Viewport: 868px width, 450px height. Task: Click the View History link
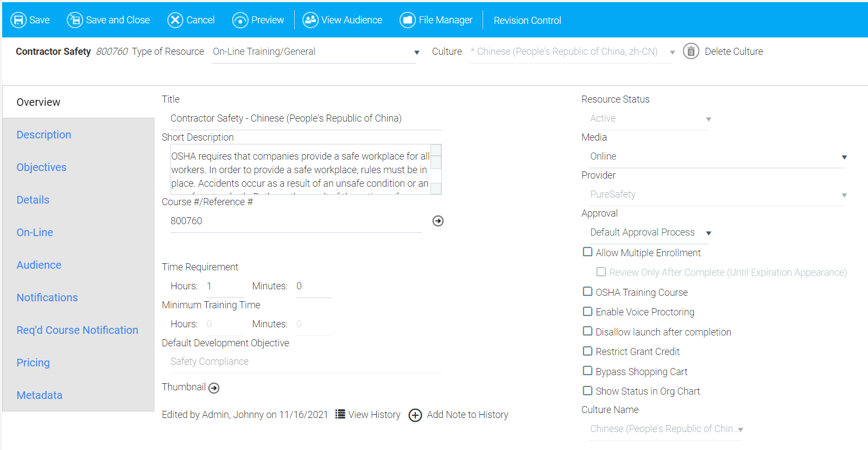tap(373, 415)
